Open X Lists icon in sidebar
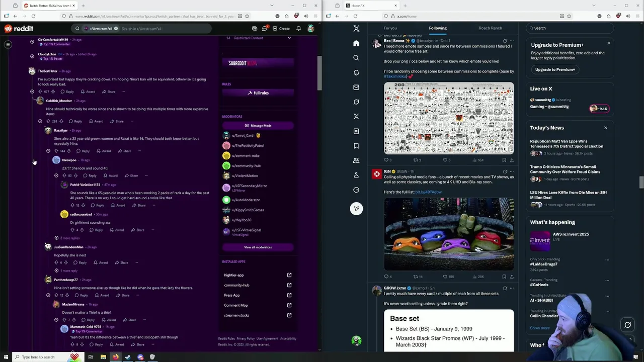 [356, 131]
